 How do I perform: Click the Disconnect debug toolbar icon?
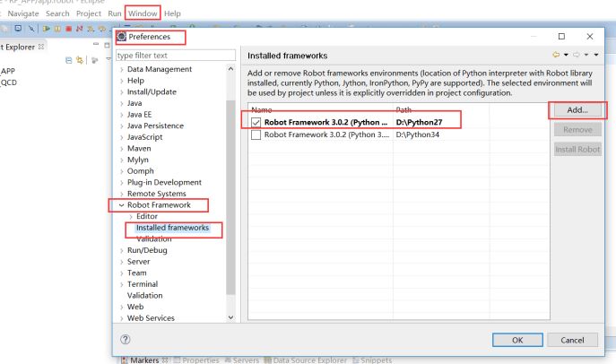click(80, 29)
